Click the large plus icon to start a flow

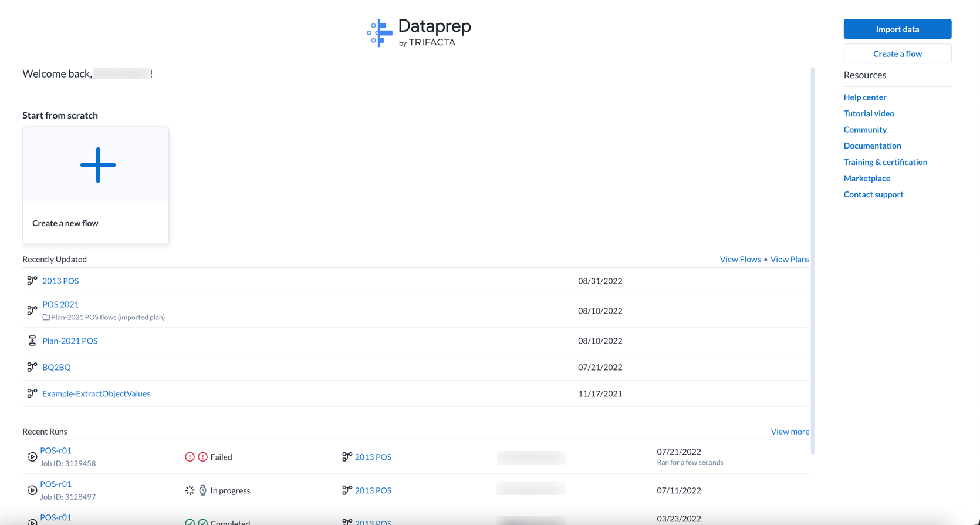[97, 165]
